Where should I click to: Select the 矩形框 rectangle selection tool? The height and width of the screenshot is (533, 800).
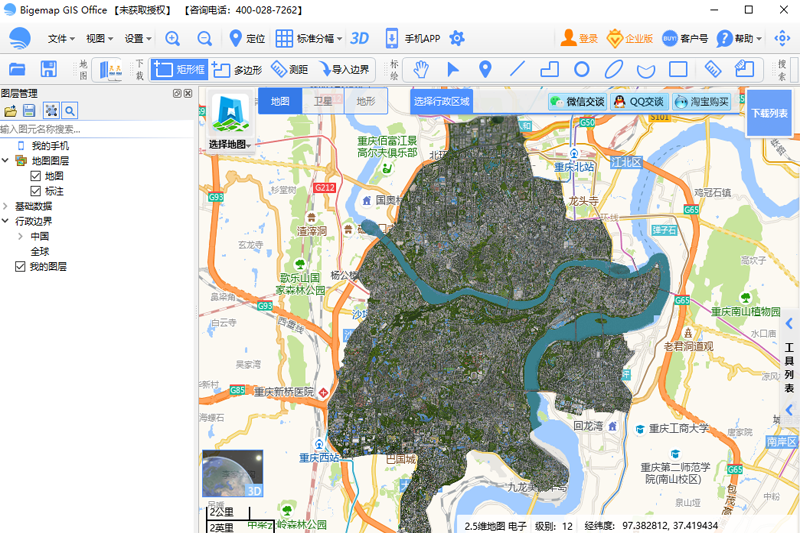point(179,70)
